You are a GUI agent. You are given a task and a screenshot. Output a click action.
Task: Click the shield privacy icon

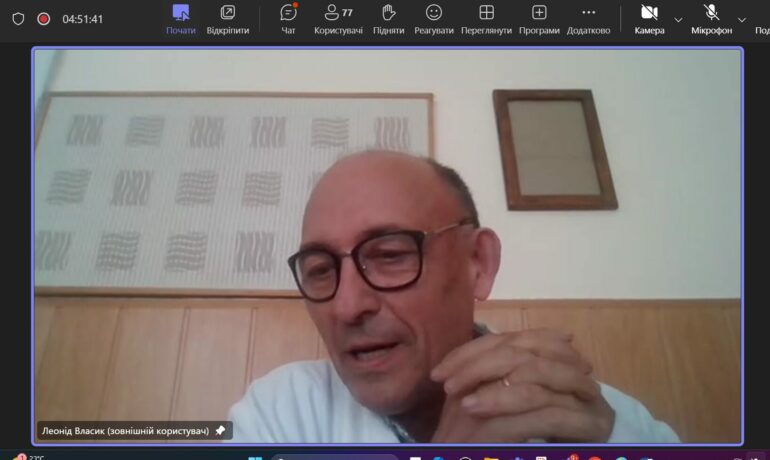tap(18, 19)
